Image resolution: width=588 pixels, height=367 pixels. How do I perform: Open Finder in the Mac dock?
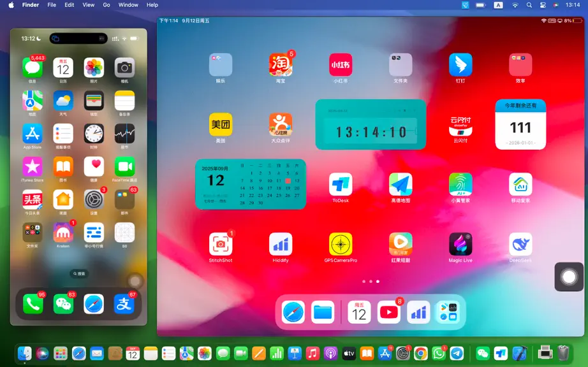25,353
